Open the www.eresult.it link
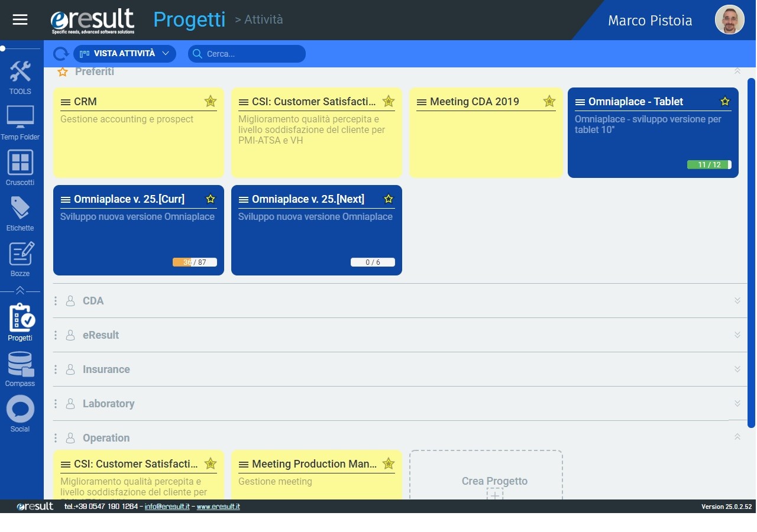The image size is (757, 532). (x=218, y=507)
